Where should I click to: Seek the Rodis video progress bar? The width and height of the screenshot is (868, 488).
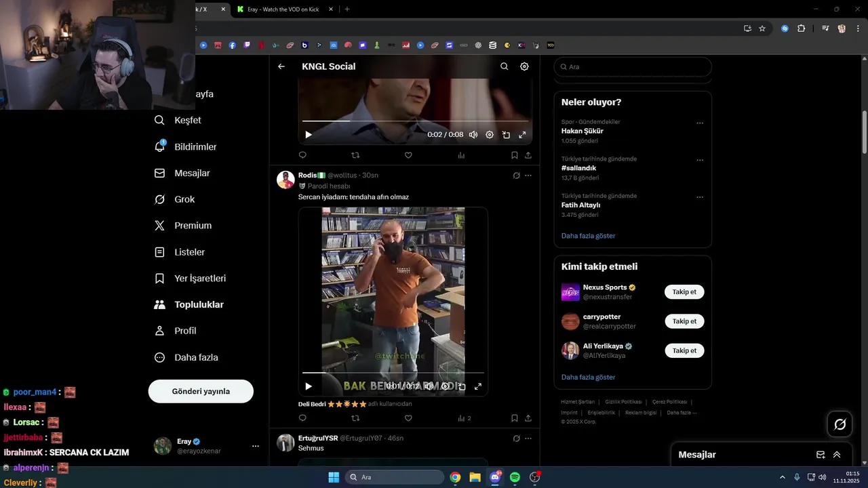pos(393,373)
